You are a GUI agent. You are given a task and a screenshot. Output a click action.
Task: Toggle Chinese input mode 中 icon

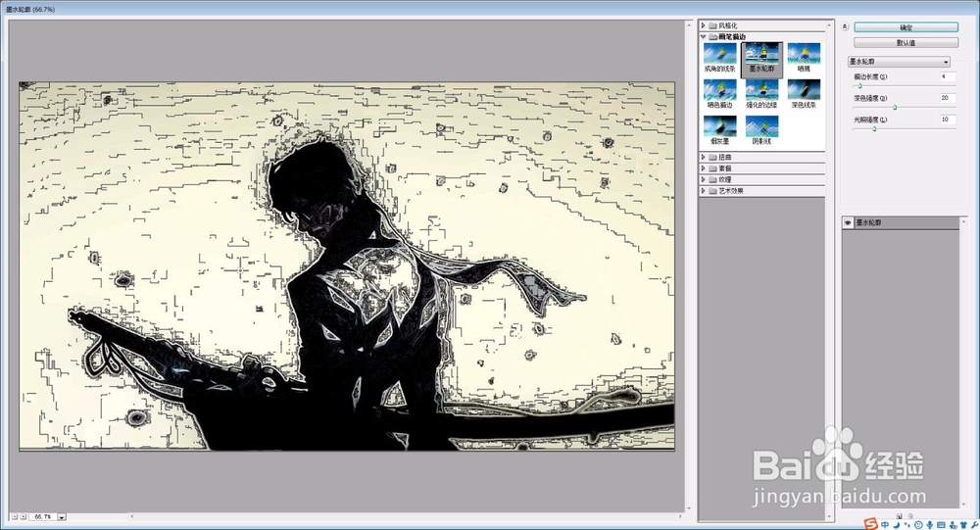pos(885,525)
